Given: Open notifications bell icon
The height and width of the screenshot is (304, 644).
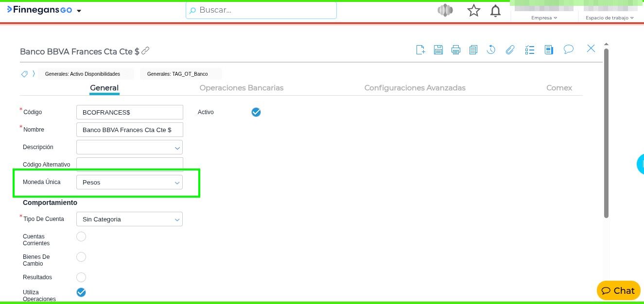Looking at the screenshot, I should click(495, 11).
